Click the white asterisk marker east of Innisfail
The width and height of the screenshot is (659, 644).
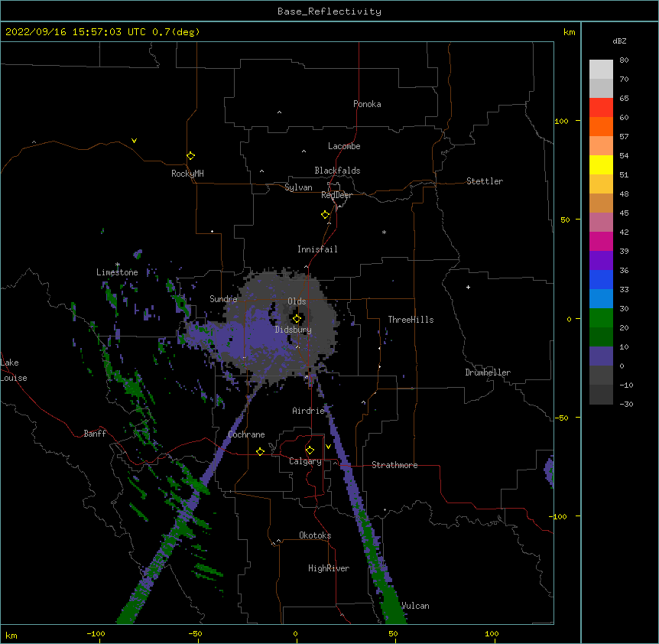coord(384,232)
